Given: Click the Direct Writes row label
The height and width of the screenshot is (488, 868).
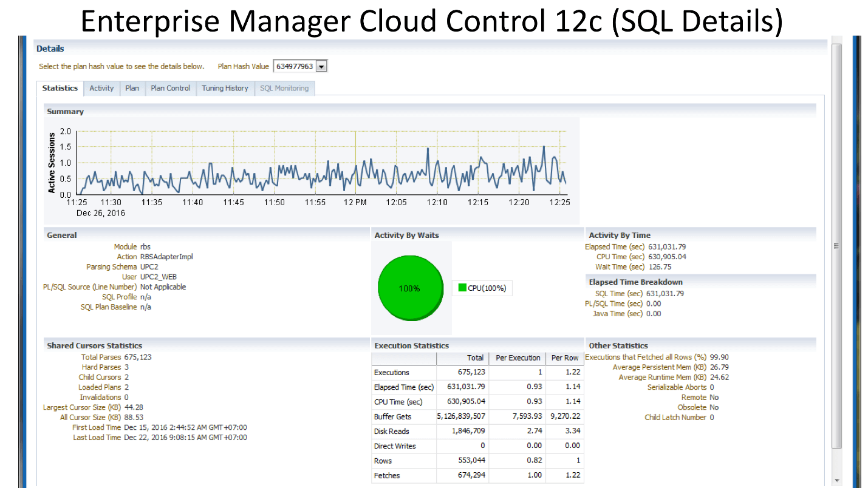Looking at the screenshot, I should pyautogui.click(x=395, y=446).
